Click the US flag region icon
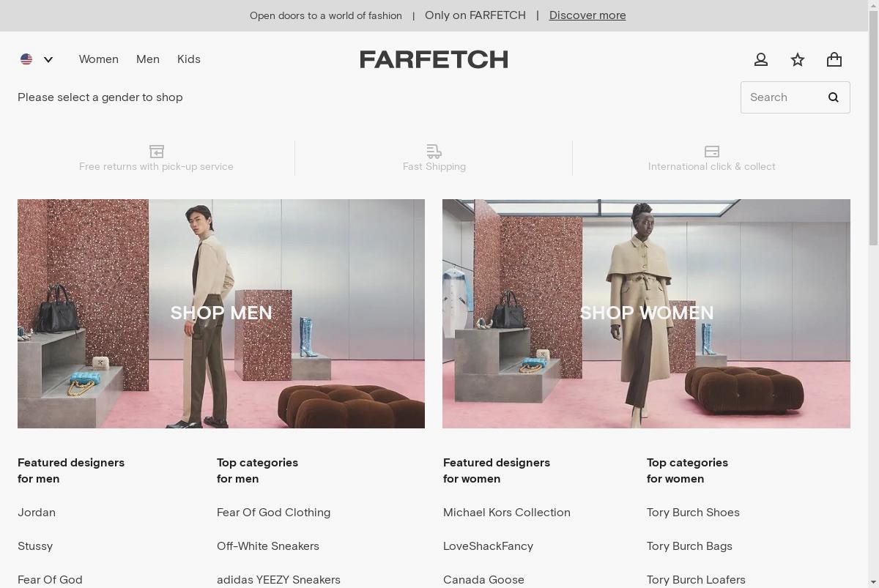The height and width of the screenshot is (588, 879). tap(26, 59)
